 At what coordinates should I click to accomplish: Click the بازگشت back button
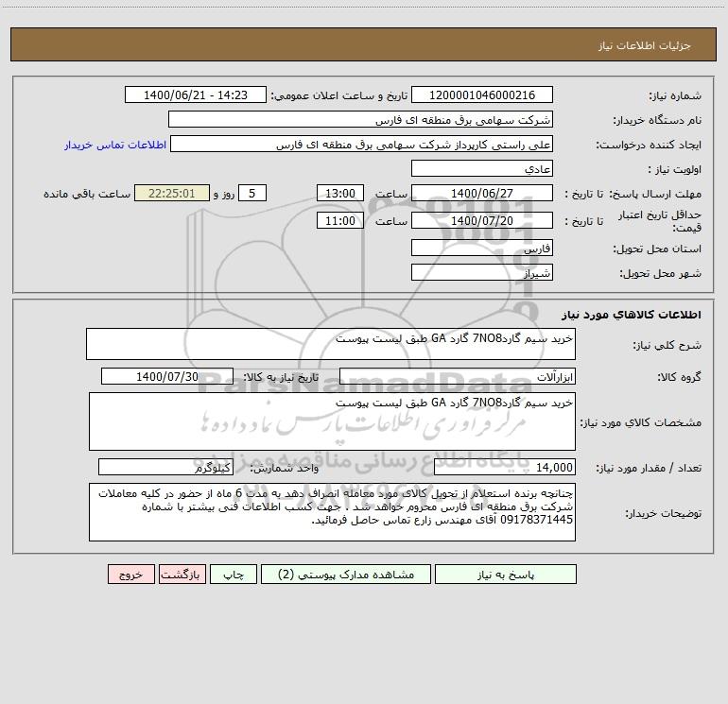[x=182, y=574]
